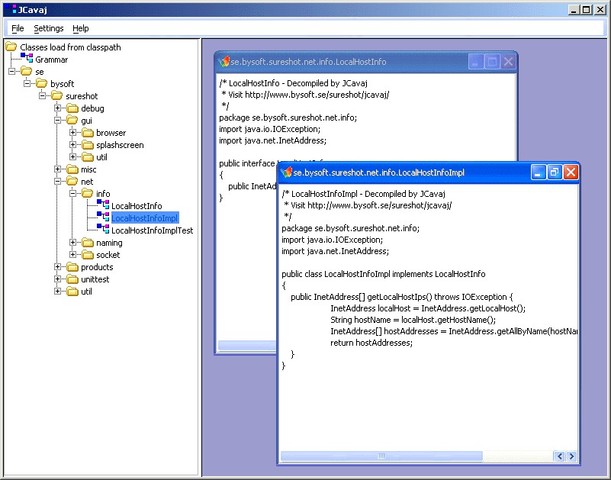
Task: Select the Grammar tree entry
Action: pyautogui.click(x=51, y=59)
